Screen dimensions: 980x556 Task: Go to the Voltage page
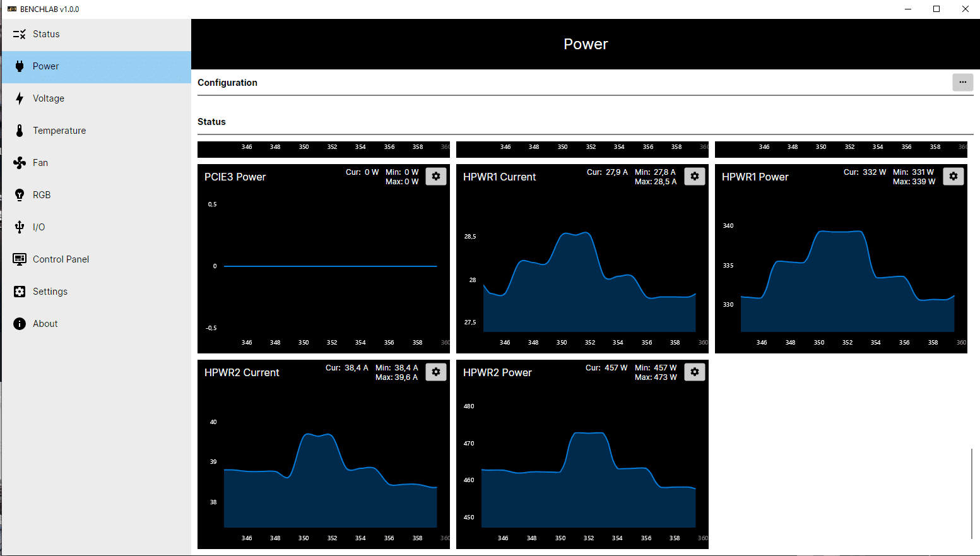click(97, 98)
